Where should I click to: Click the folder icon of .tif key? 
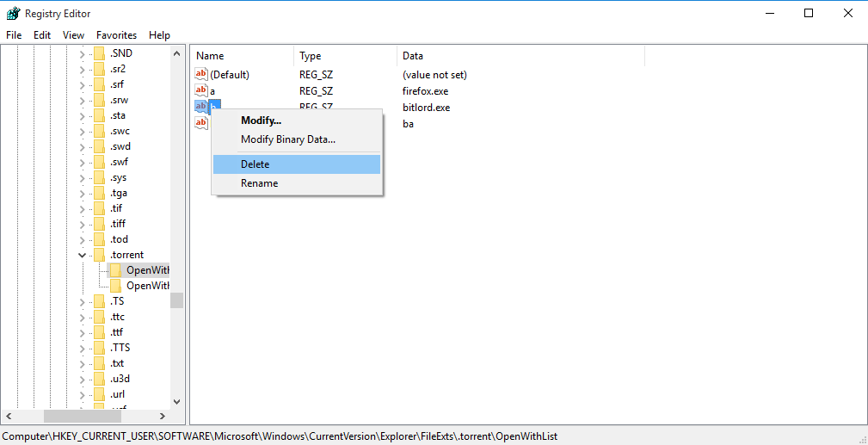click(99, 209)
